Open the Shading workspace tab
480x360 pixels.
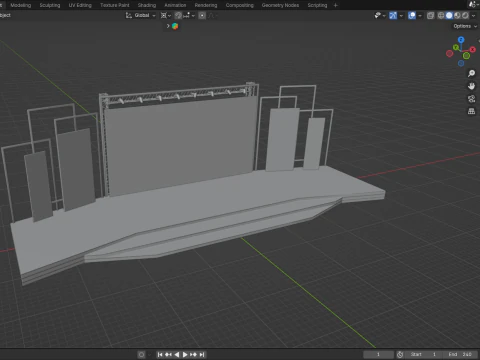tap(147, 5)
